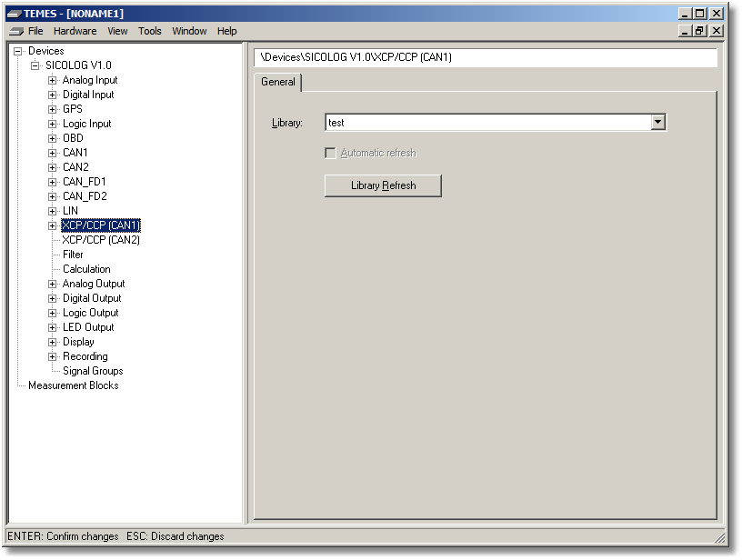This screenshot has width=742, height=560.
Task: Expand the Recording node
Action: 53,356
